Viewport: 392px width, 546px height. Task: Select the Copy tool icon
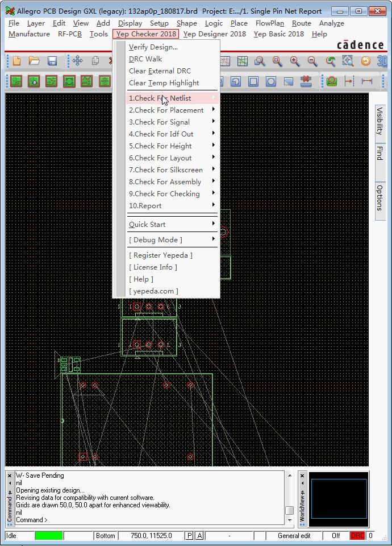[95, 61]
